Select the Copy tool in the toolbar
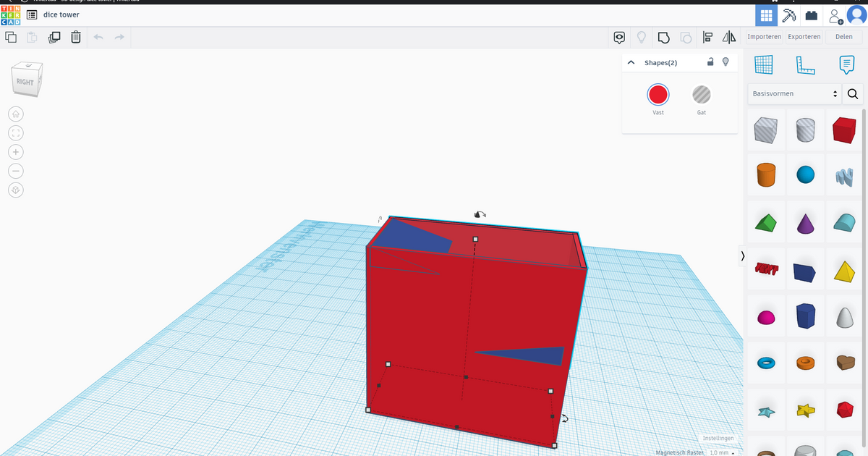The width and height of the screenshot is (868, 456). tap(11, 36)
